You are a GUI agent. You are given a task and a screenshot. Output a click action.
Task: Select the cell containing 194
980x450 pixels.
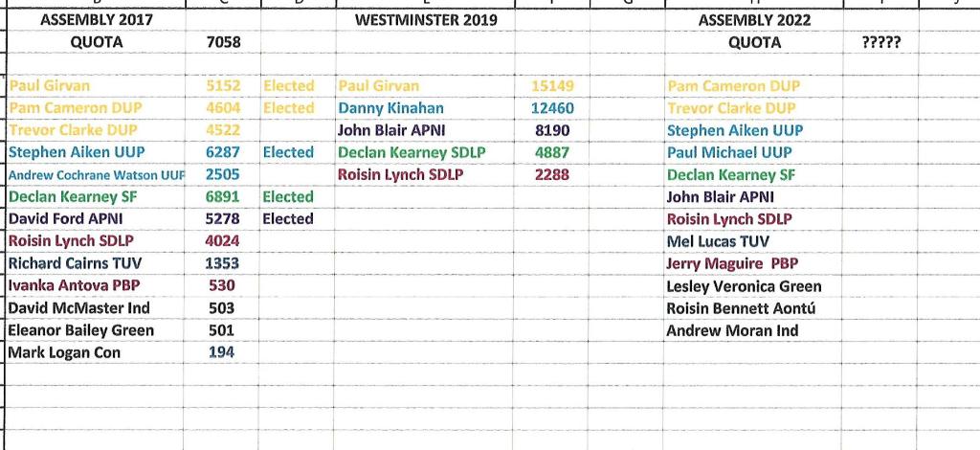pyautogui.click(x=221, y=352)
